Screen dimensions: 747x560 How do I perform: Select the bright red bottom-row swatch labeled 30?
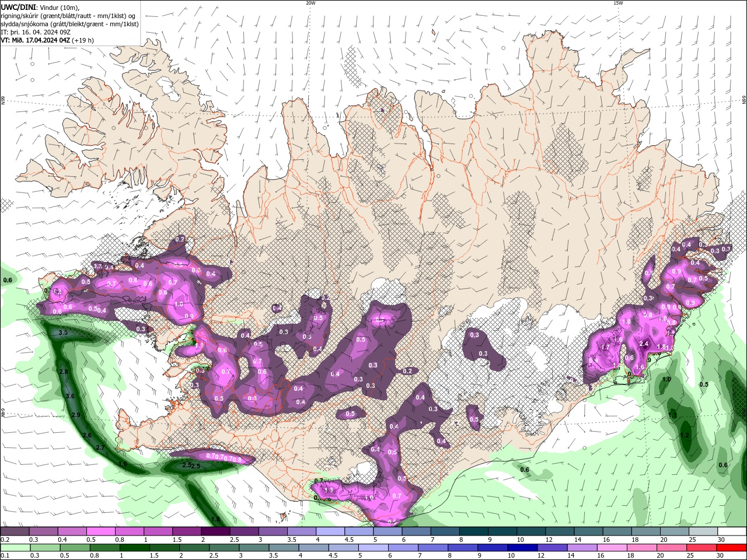pos(732,548)
